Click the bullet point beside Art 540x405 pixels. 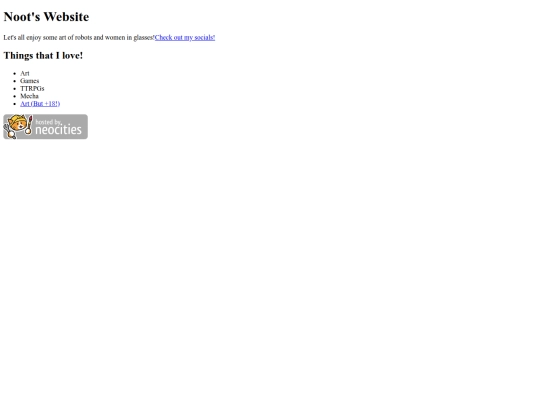[14, 73]
